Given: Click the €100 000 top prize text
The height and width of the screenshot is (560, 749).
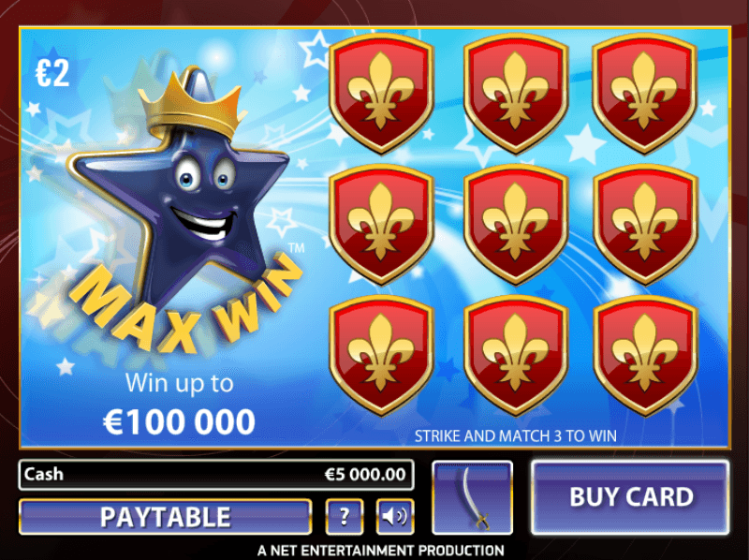Looking at the screenshot, I should (x=179, y=422).
